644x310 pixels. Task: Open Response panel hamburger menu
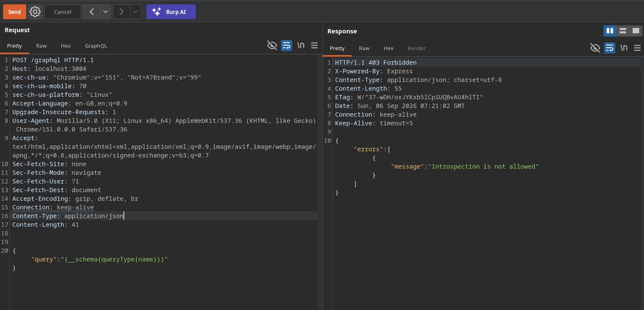point(638,48)
